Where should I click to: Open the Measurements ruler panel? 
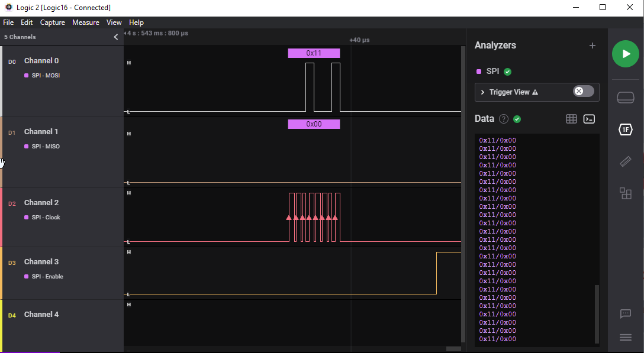pos(625,161)
